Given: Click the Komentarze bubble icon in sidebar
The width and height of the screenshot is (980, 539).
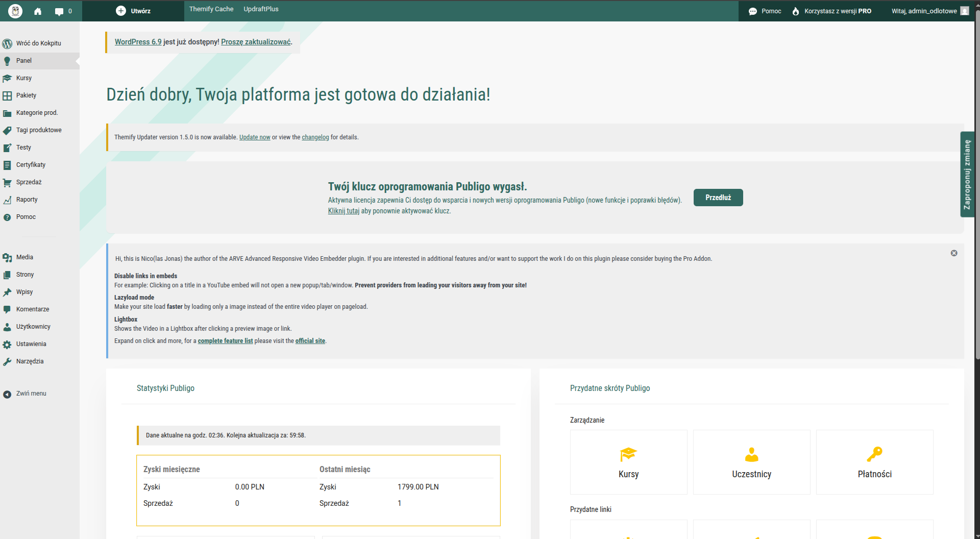Looking at the screenshot, I should pos(7,310).
